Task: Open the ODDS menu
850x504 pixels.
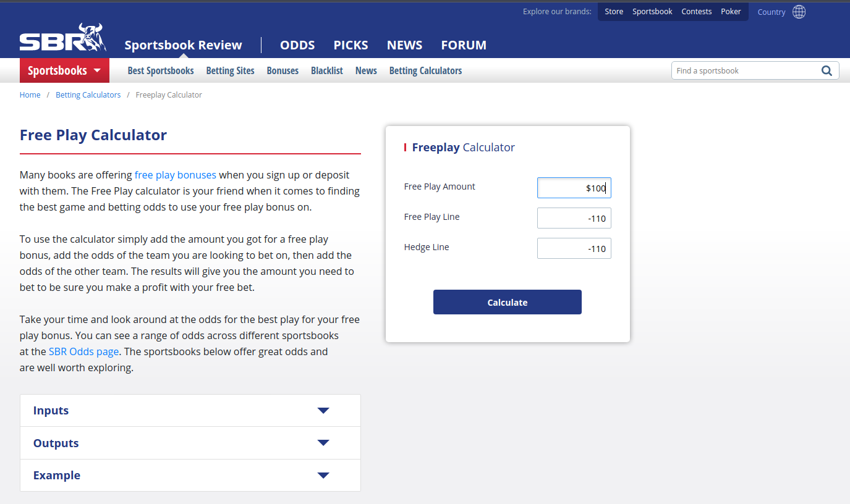Action: coord(297,45)
